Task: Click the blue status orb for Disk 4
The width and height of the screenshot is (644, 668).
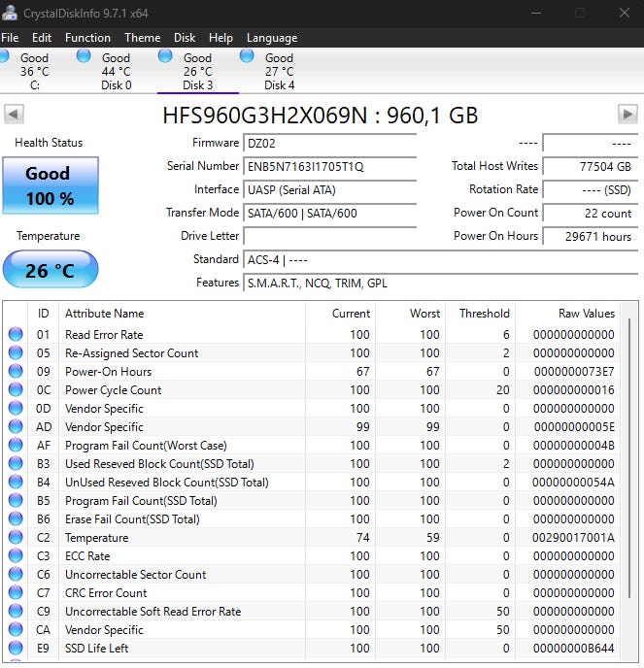Action: [247, 55]
